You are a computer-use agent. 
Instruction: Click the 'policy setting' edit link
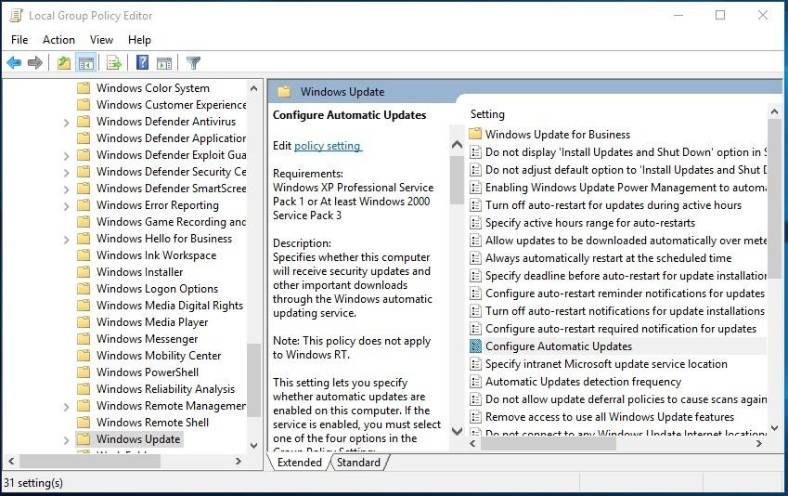pos(327,146)
